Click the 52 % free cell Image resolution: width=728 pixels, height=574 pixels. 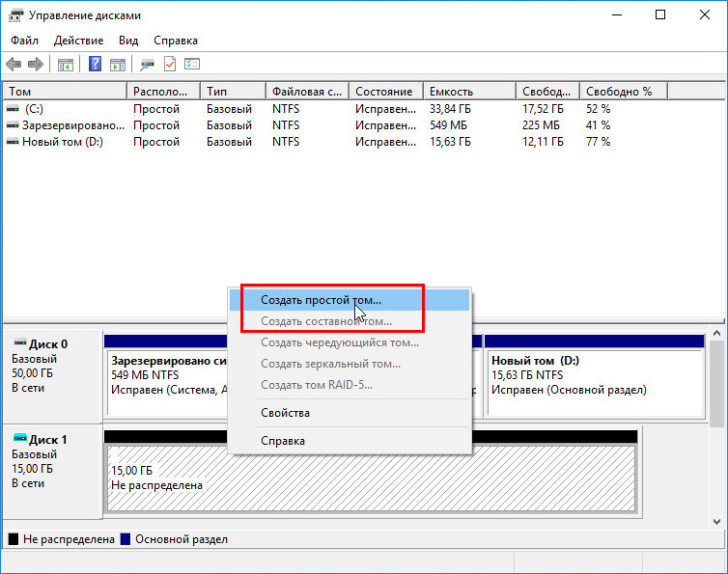598,109
